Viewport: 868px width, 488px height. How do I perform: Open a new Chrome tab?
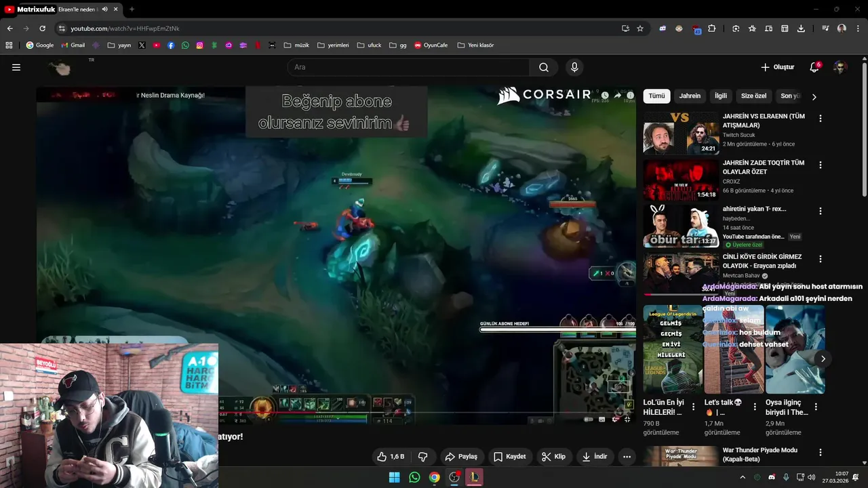[132, 9]
